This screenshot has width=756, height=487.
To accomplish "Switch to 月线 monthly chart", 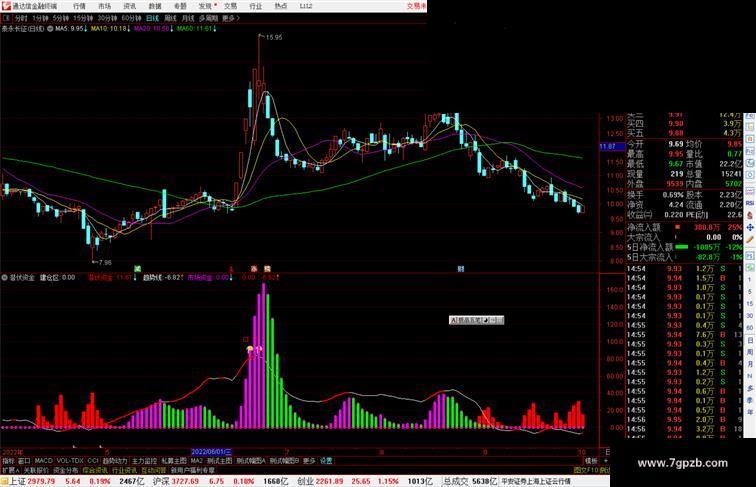I will [x=188, y=18].
